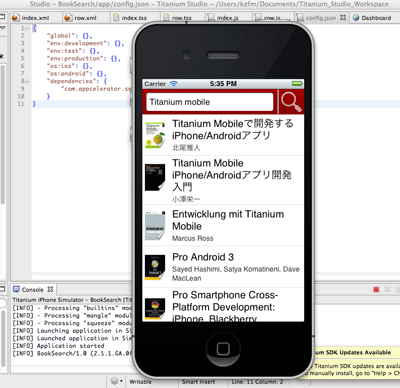
Task: Open Pro Smartphone Cross-Platform Development row
Action: coord(223,305)
